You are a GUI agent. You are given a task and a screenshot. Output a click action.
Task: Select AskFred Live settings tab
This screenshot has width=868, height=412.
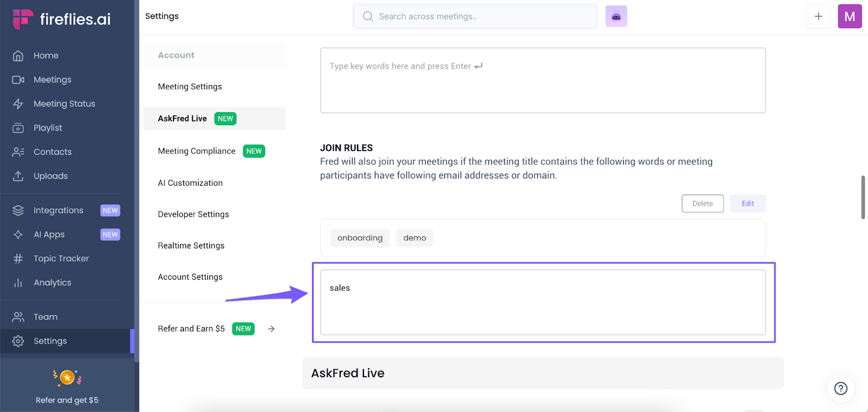[x=214, y=119]
